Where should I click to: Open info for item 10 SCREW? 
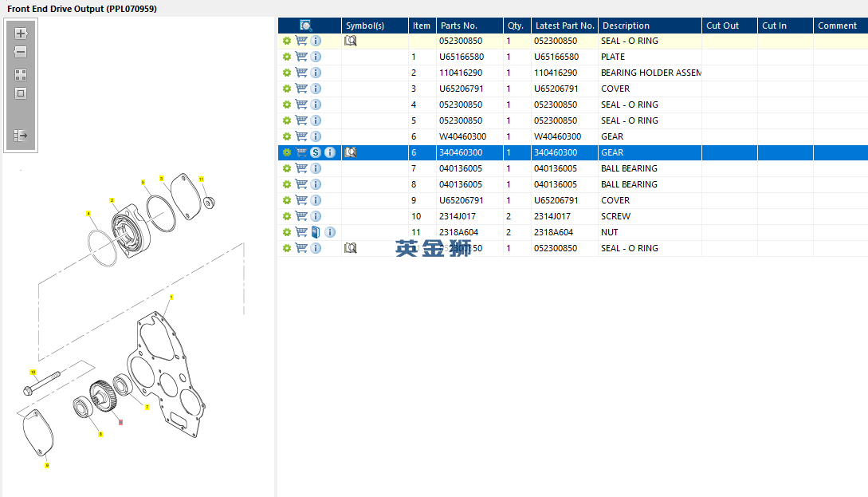coord(316,216)
